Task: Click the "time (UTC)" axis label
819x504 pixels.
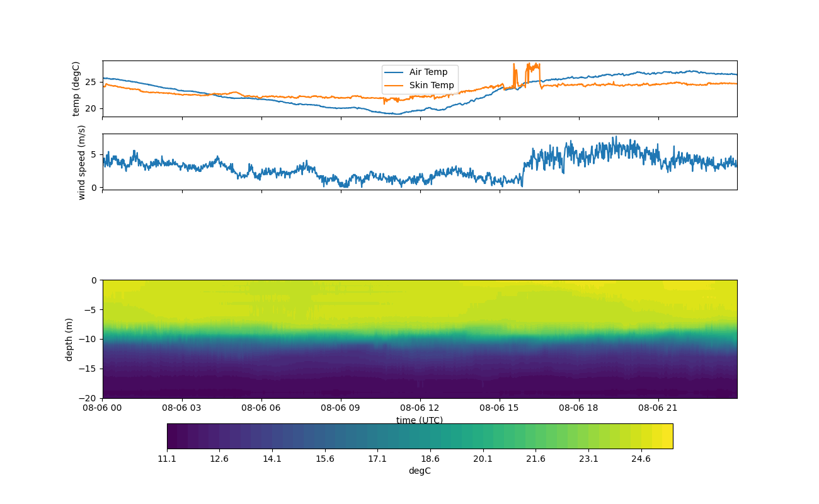Action: coord(420,420)
